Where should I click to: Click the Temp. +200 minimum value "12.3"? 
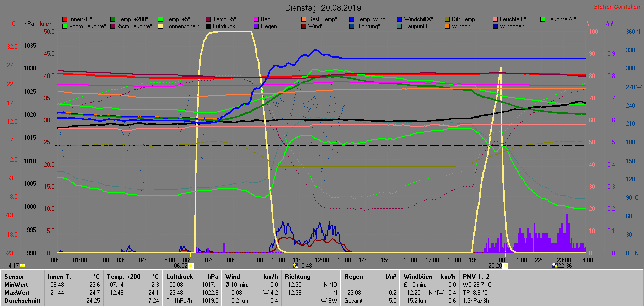click(x=153, y=284)
